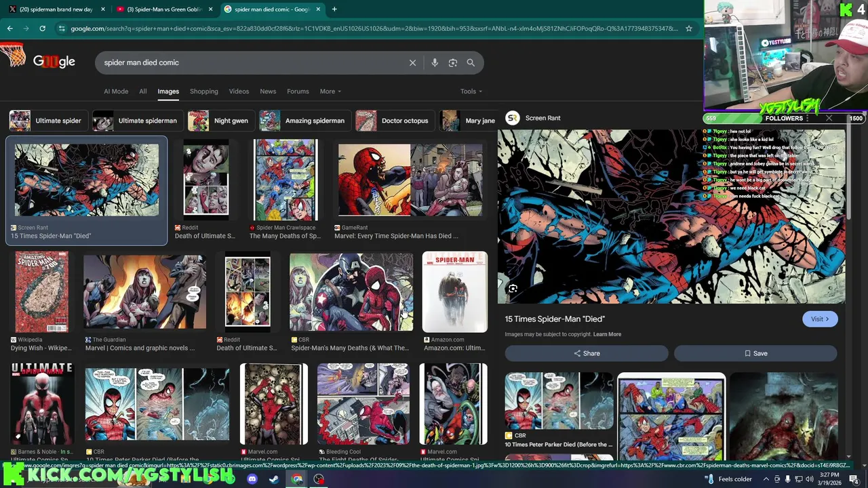Open Wikipedia Dying Wish thumbnail
868x488 pixels.
41,292
